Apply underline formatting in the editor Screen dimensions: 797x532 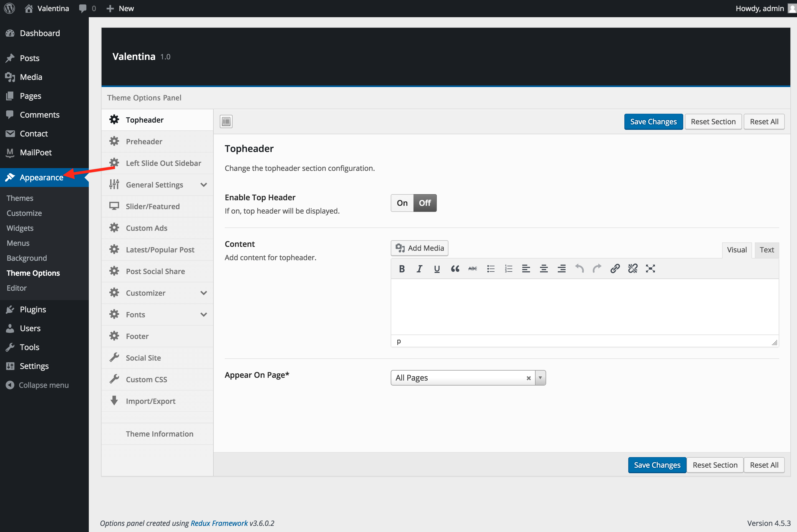click(x=437, y=269)
